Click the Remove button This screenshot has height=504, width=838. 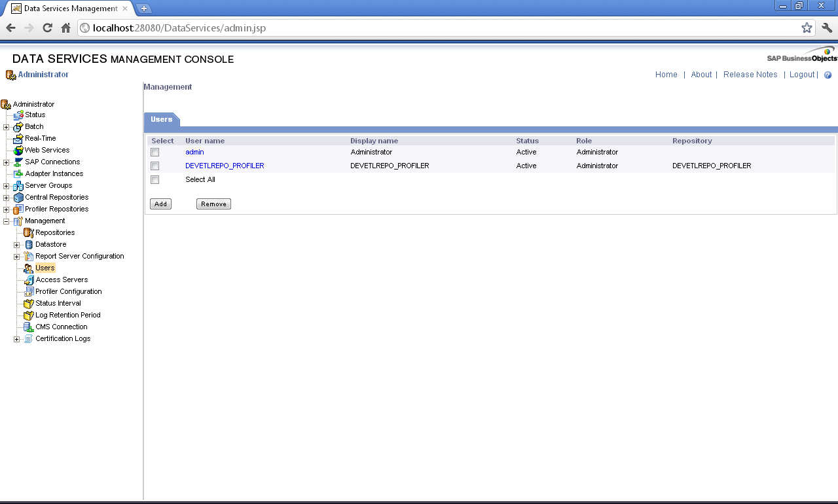pyautogui.click(x=213, y=204)
